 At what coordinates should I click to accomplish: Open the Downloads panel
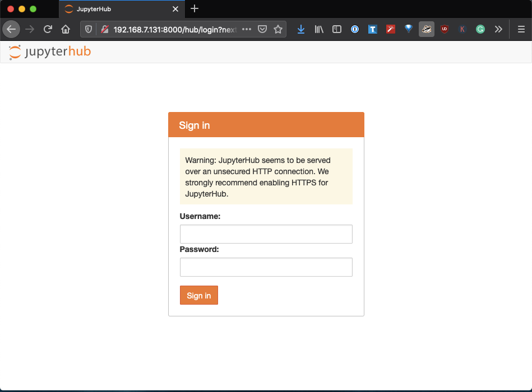(x=301, y=29)
